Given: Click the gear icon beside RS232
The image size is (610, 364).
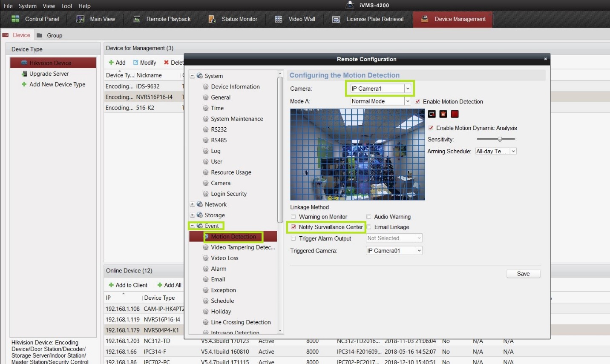Looking at the screenshot, I should tap(206, 129).
